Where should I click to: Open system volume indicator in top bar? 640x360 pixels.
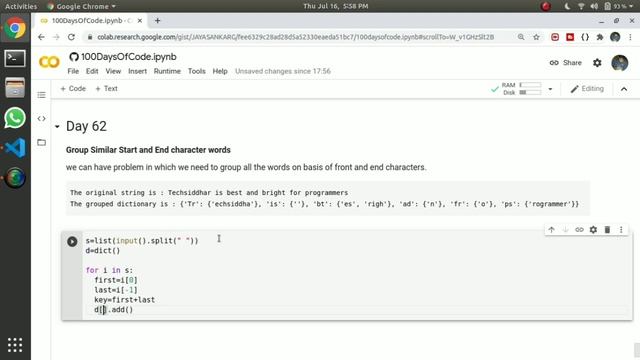594,6
